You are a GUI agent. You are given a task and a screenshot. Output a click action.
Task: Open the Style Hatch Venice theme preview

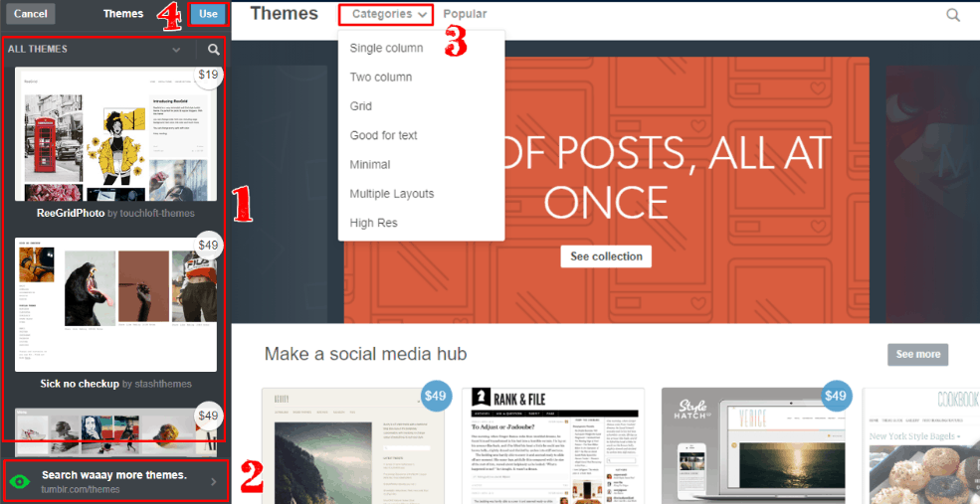pyautogui.click(x=752, y=446)
